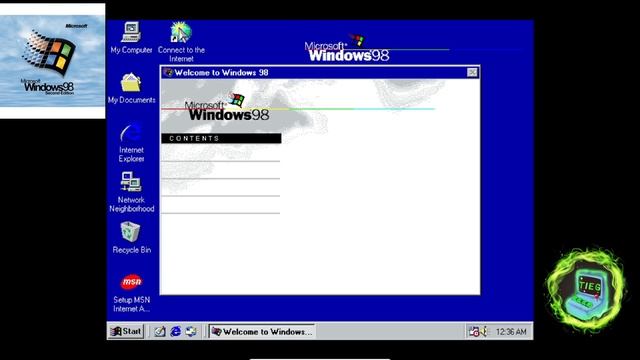
Task: Click the Windows 98 logo in Welcome window
Action: coord(227,107)
